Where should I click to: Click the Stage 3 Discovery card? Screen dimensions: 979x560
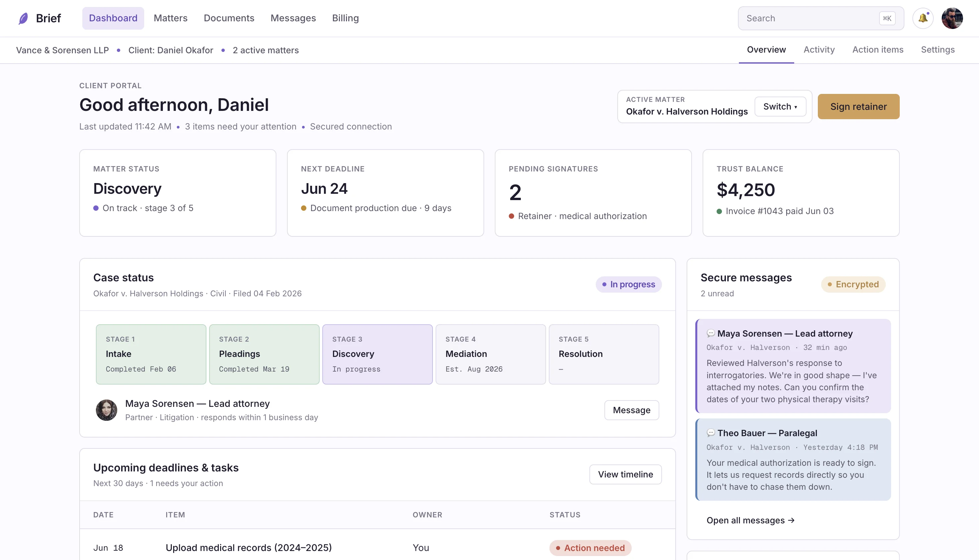coord(377,354)
